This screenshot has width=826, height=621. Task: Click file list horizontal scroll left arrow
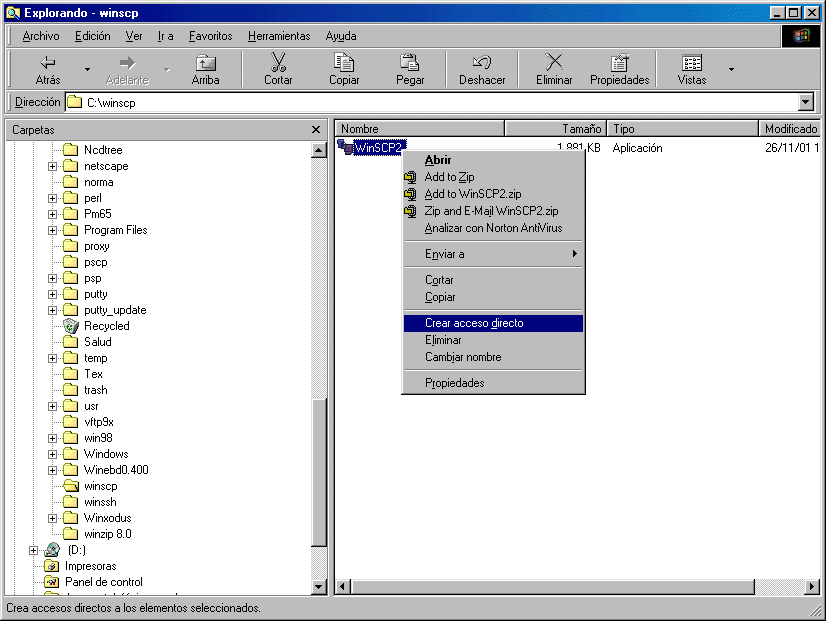point(343,586)
